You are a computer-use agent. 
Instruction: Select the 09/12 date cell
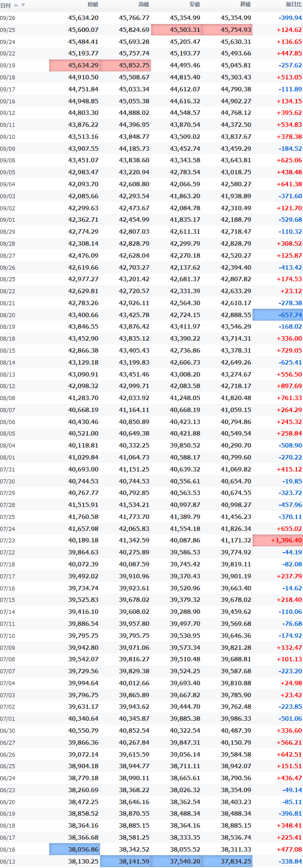[8, 113]
